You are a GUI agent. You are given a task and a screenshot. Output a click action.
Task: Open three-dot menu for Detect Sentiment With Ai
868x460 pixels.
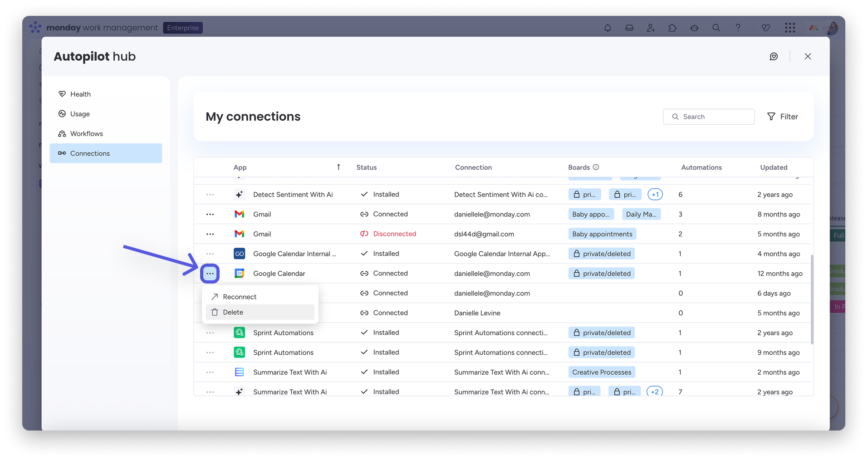(210, 195)
